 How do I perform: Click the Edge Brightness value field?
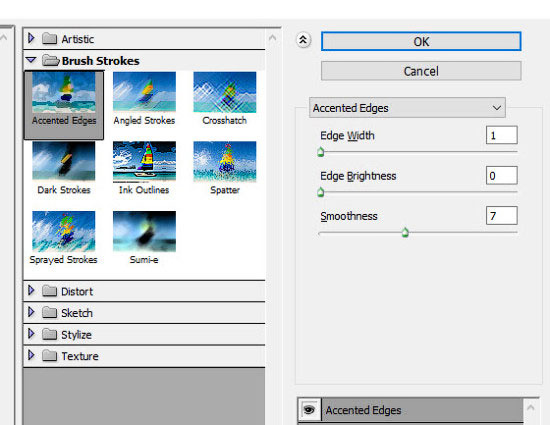point(502,175)
